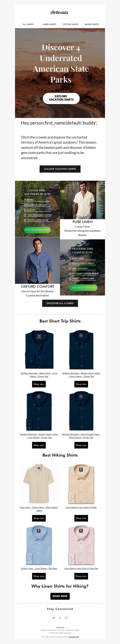This screenshot has width=120, height=644.
Task: Tick the Hiking checkbox in the Southern Beauty card
Action: click(25, 200)
